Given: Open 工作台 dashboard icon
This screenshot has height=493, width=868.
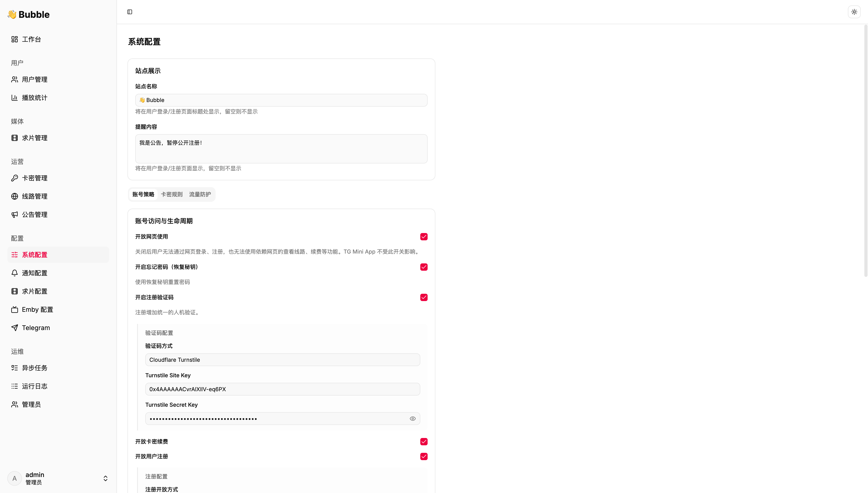Looking at the screenshot, I should point(15,39).
